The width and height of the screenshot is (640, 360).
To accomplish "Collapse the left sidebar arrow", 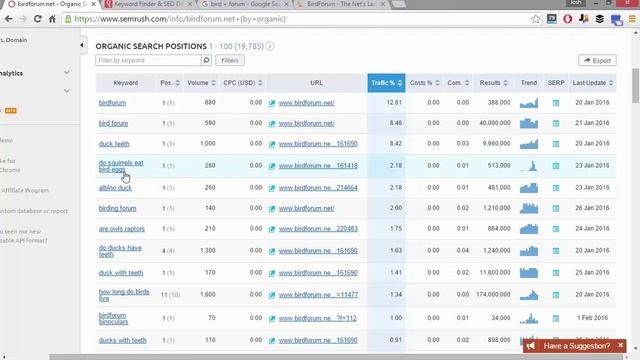I will coord(82,45).
